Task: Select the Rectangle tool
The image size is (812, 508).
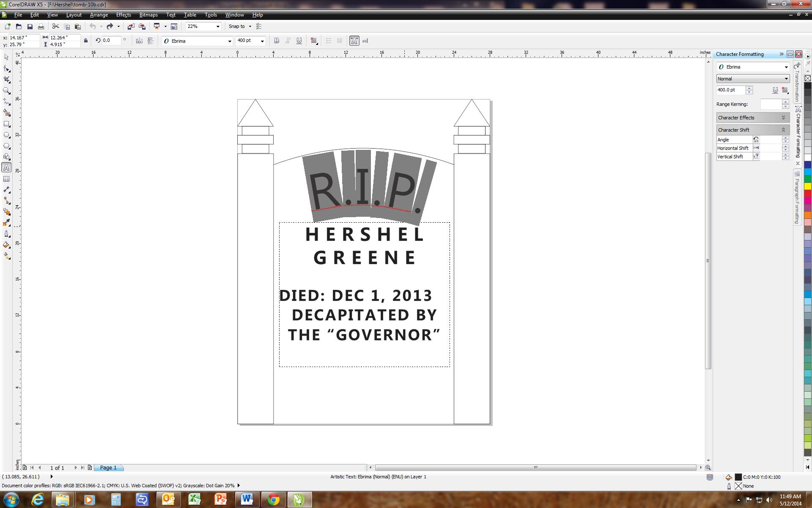Action: point(6,124)
